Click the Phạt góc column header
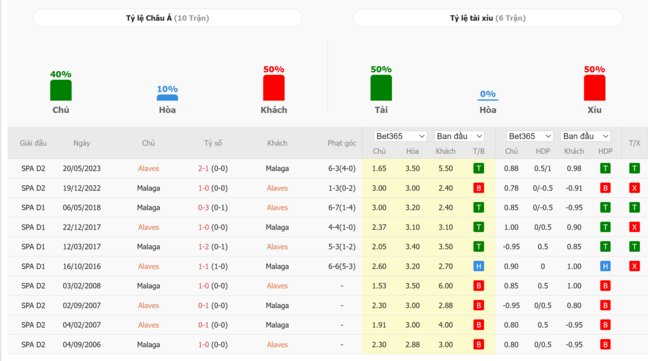The height and width of the screenshot is (361, 650). tap(342, 143)
